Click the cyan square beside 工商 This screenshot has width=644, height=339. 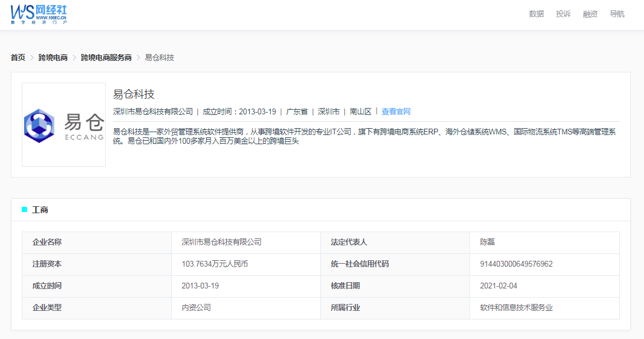coord(25,210)
